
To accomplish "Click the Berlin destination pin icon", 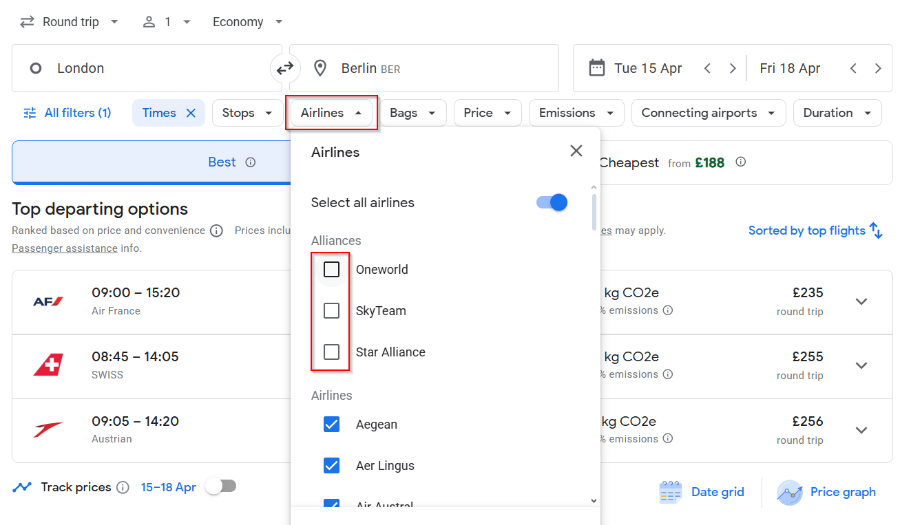I will coord(320,68).
